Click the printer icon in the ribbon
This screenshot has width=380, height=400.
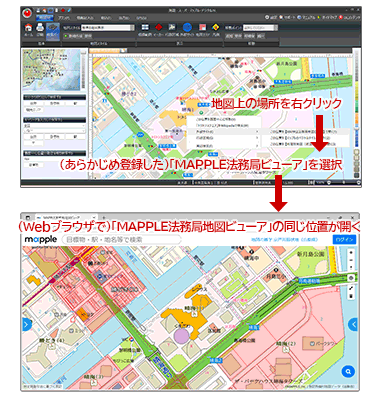point(40,28)
